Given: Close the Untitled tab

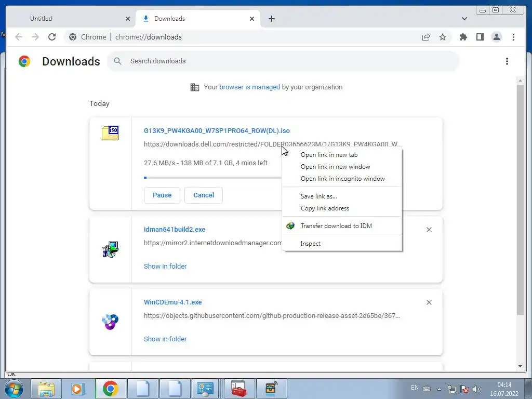Looking at the screenshot, I should coord(128,19).
